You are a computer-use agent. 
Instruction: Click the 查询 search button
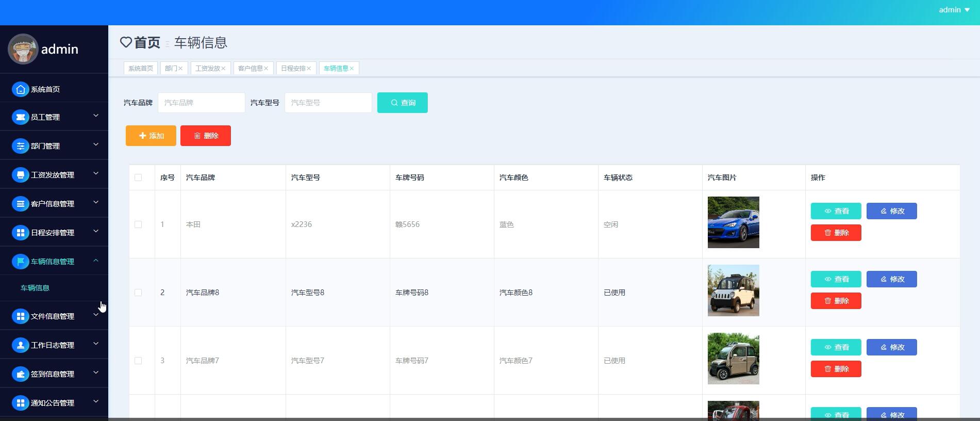pyautogui.click(x=403, y=103)
